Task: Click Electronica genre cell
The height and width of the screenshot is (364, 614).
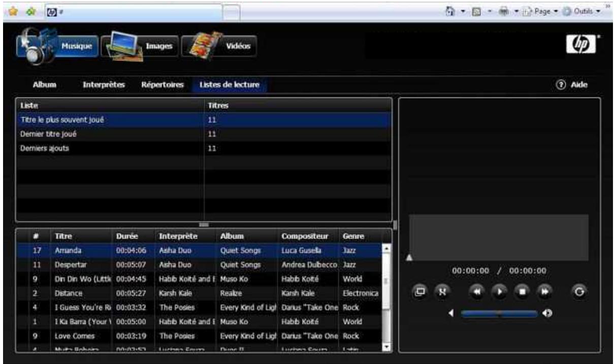Action: 361,293
